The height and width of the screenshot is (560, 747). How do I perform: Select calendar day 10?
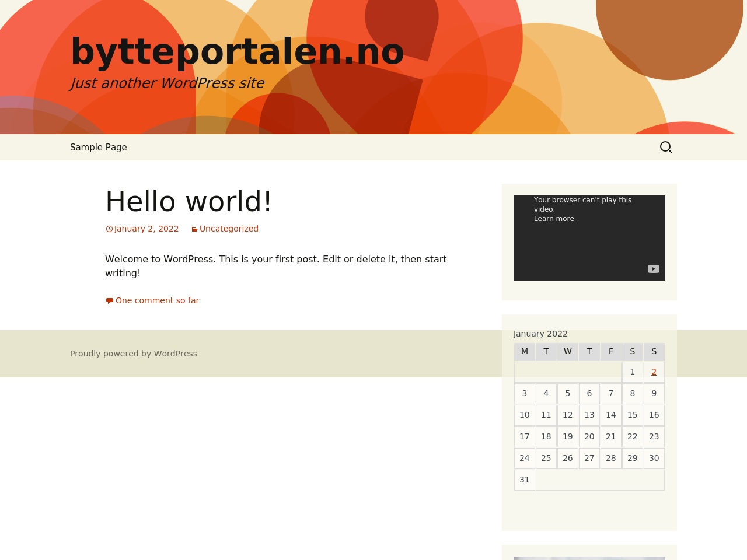(525, 415)
